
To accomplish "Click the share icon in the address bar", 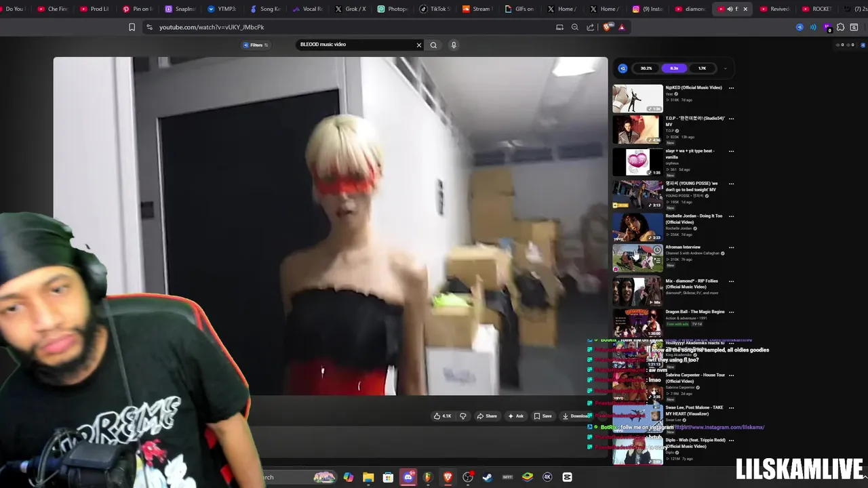I will (x=590, y=27).
